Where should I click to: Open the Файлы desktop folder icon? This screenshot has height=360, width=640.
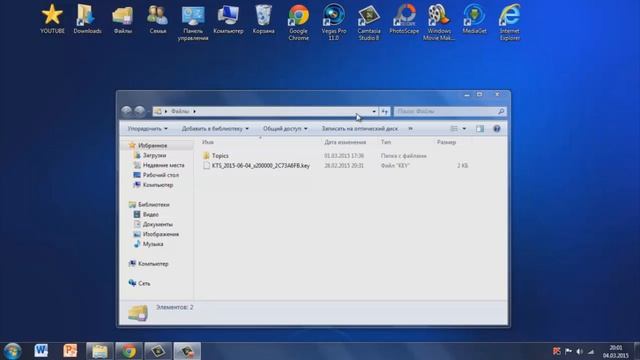122,18
